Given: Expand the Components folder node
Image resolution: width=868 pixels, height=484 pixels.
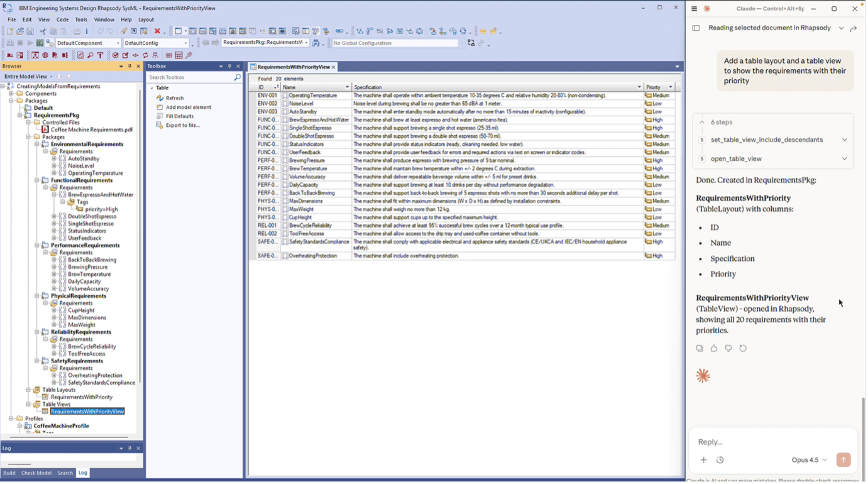Looking at the screenshot, I should point(11,94).
